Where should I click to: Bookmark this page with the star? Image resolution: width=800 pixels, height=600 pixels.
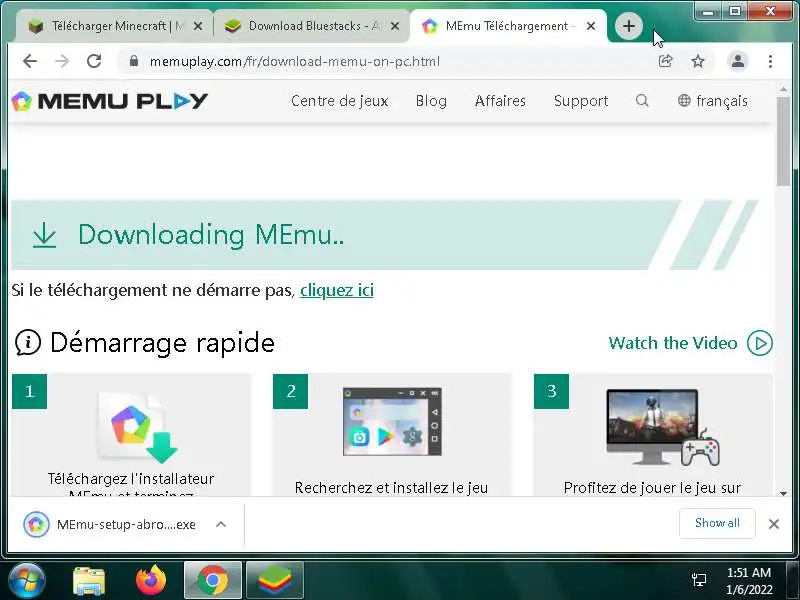pos(697,61)
